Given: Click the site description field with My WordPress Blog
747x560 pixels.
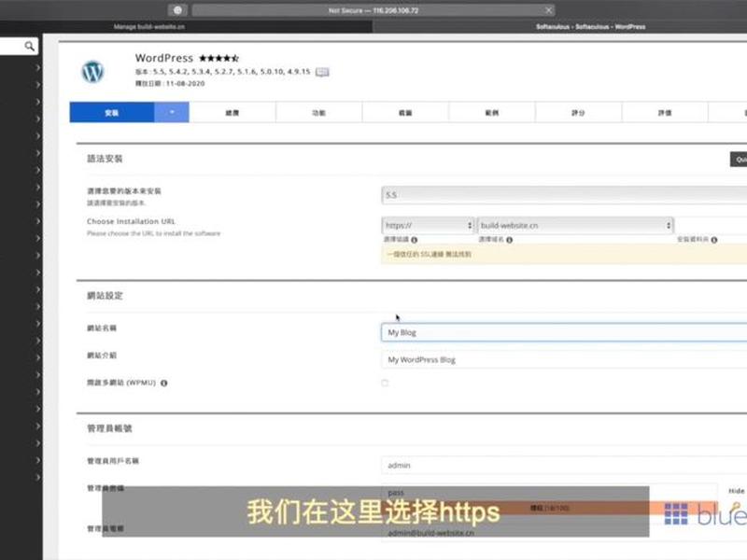Looking at the screenshot, I should point(564,359).
